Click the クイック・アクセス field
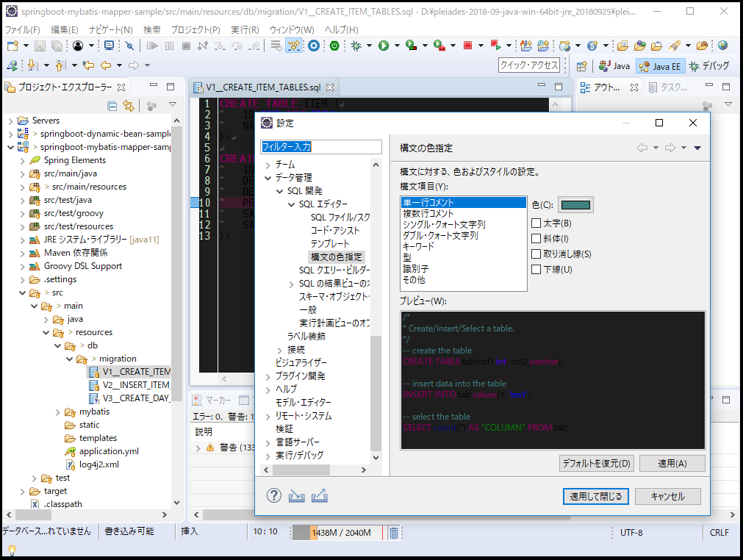Viewport: 743px width, 560px height. click(529, 65)
